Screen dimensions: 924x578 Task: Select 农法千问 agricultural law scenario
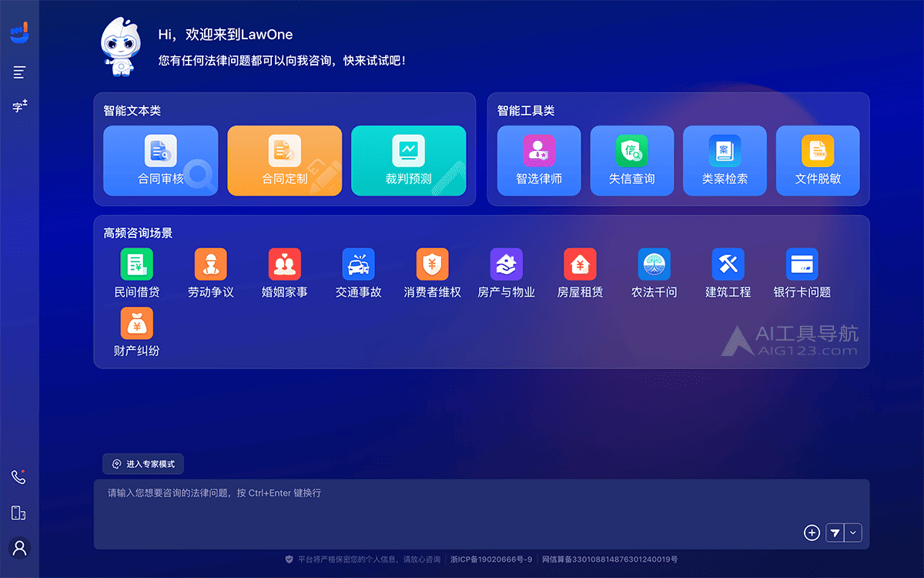(654, 274)
